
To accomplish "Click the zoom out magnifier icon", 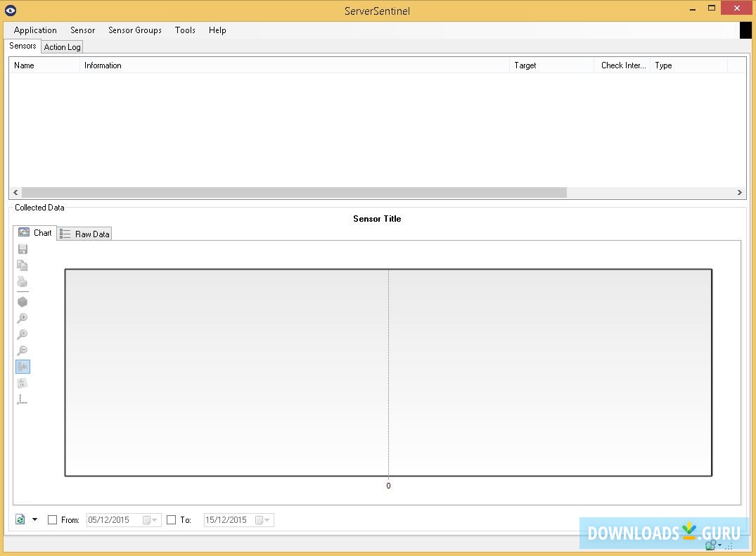I will tap(23, 350).
